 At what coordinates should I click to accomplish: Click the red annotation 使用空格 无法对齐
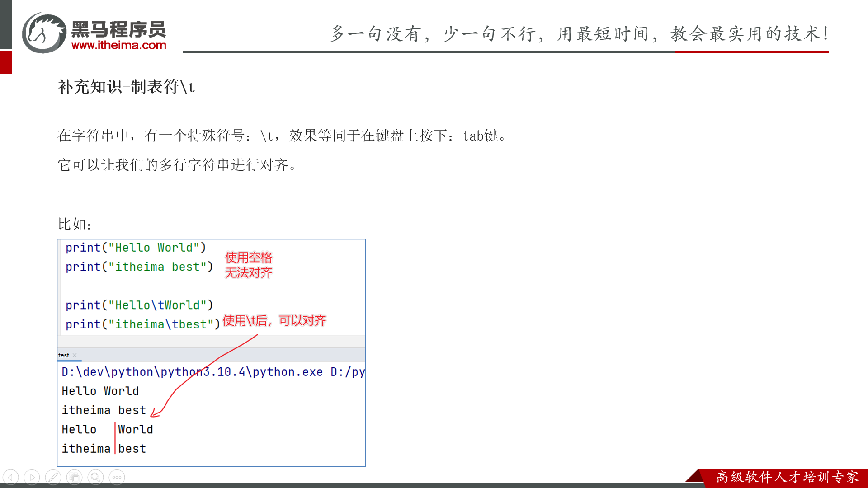coord(248,265)
